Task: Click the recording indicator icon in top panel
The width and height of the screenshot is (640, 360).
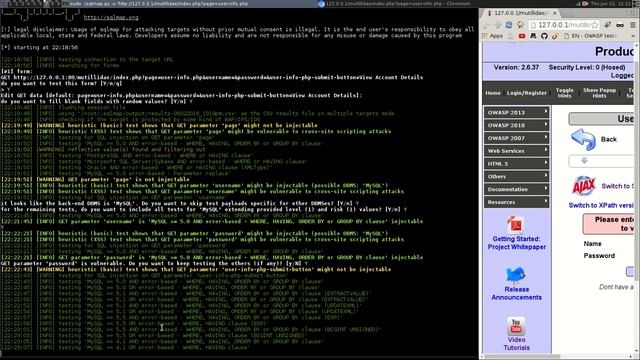Action: coord(584,3)
